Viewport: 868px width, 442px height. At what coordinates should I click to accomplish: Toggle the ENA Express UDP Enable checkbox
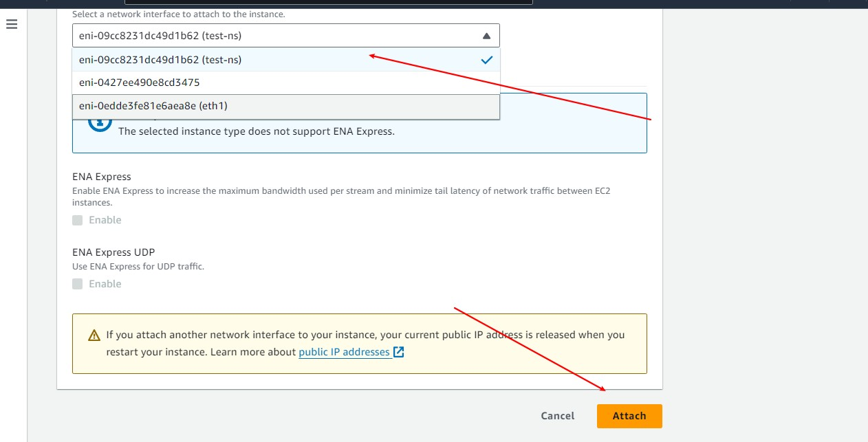pyautogui.click(x=78, y=284)
